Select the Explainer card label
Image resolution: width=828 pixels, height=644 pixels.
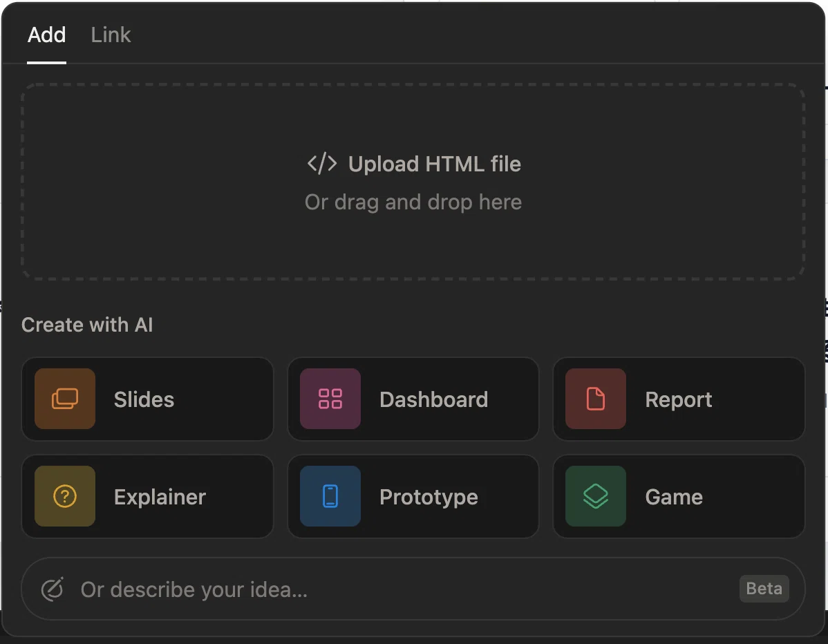pyautogui.click(x=160, y=498)
